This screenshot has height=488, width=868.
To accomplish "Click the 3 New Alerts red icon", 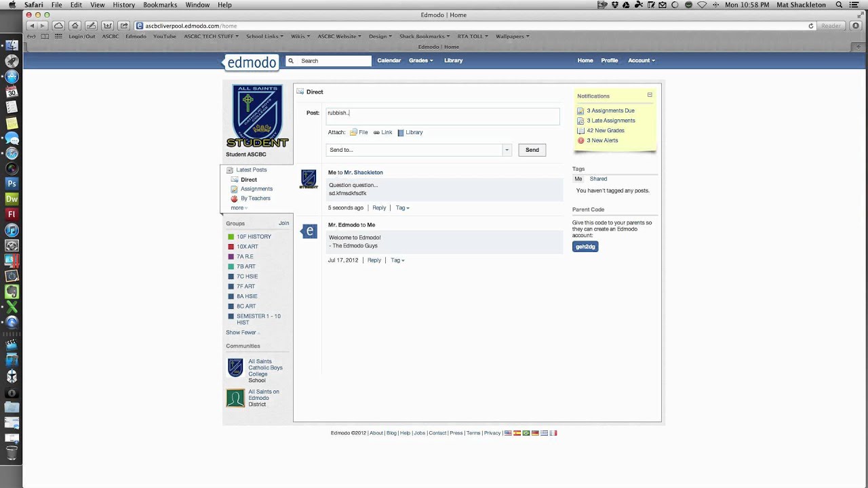I will (x=580, y=140).
